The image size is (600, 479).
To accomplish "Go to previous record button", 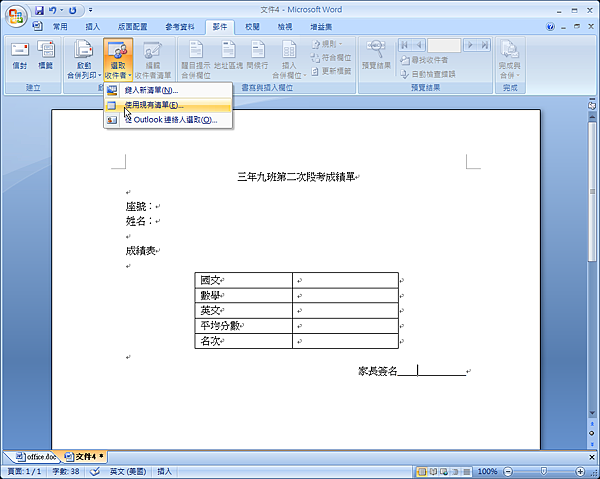I will (x=419, y=45).
